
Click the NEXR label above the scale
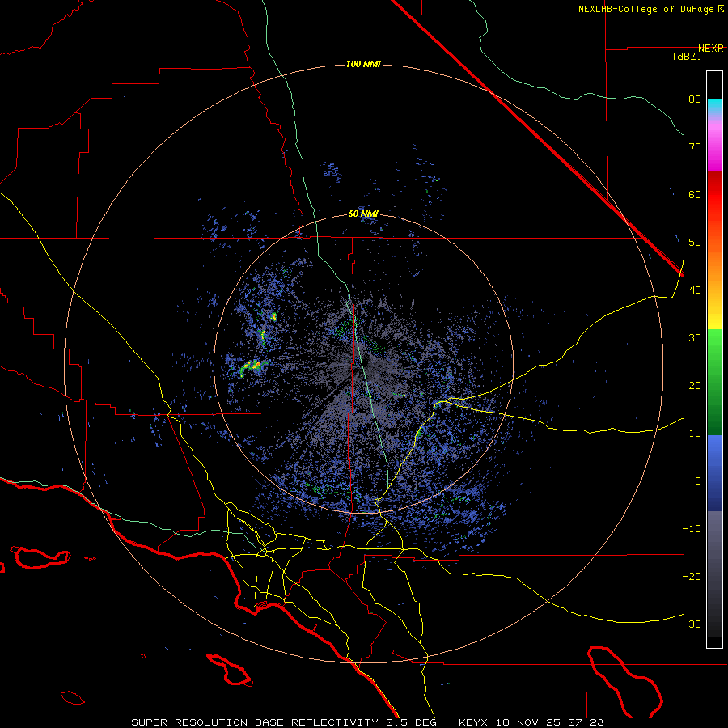coord(711,49)
